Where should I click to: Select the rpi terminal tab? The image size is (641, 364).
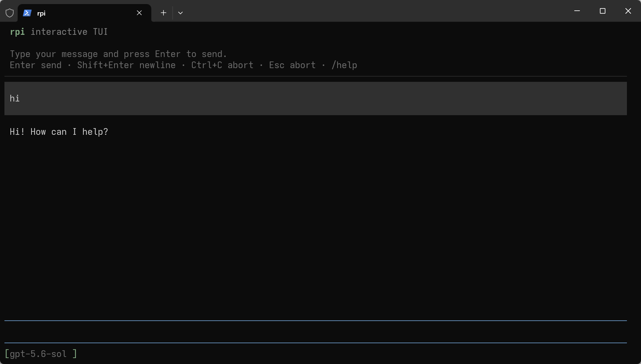[84, 13]
